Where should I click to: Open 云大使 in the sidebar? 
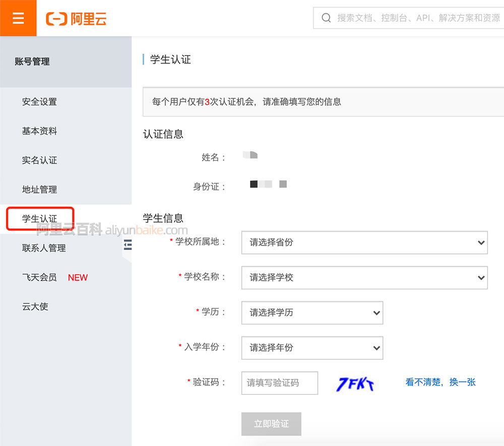[x=35, y=306]
